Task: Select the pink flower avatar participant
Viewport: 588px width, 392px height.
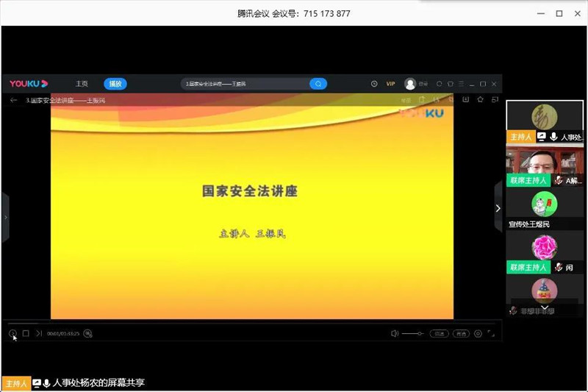Action: (x=545, y=247)
